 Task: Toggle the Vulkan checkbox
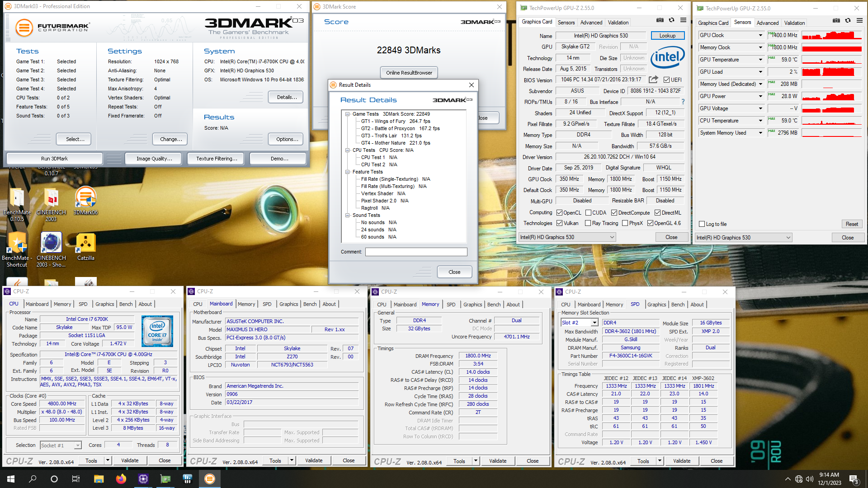tap(559, 223)
